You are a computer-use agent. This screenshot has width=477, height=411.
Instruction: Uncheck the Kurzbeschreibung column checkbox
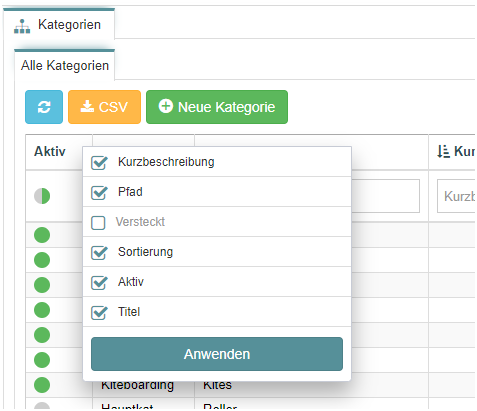(x=99, y=163)
